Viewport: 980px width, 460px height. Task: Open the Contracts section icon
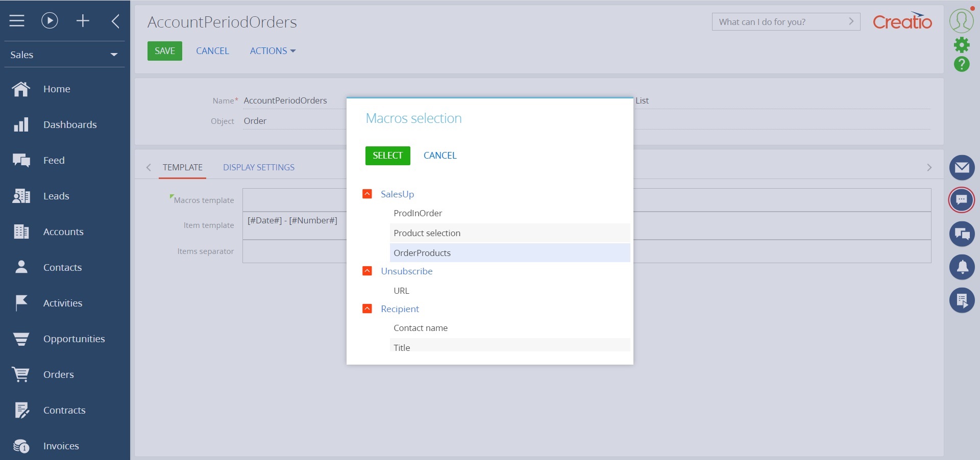pos(21,410)
